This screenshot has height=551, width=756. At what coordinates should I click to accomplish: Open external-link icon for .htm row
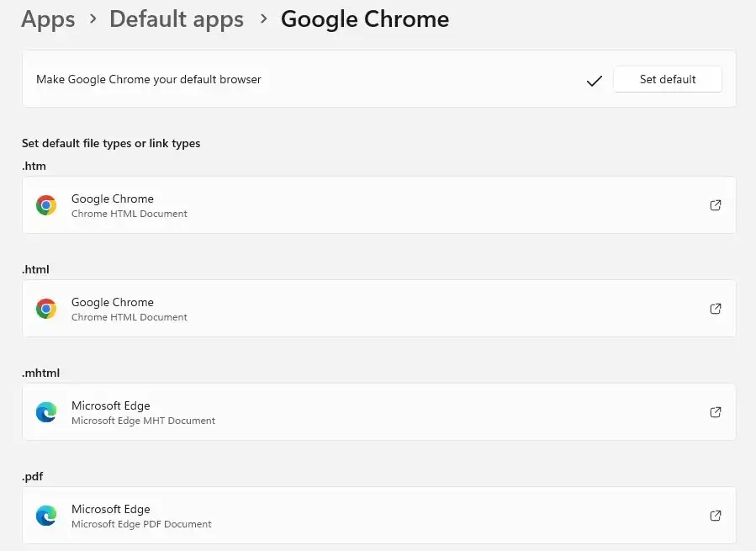click(716, 205)
